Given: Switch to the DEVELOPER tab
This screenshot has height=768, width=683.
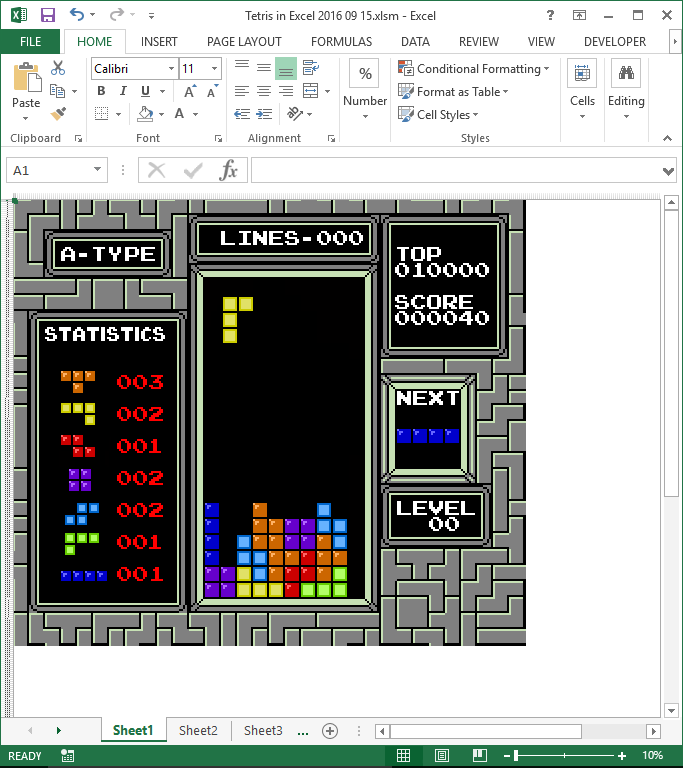Looking at the screenshot, I should 615,42.
